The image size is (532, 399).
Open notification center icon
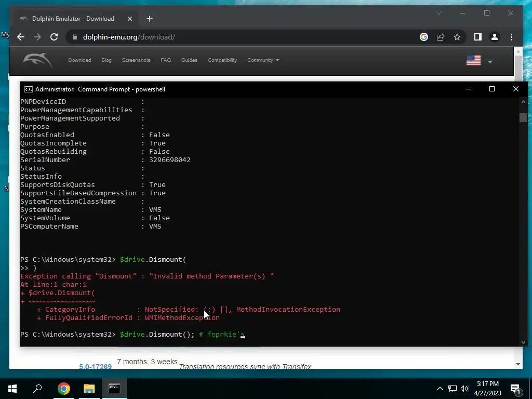(x=515, y=389)
